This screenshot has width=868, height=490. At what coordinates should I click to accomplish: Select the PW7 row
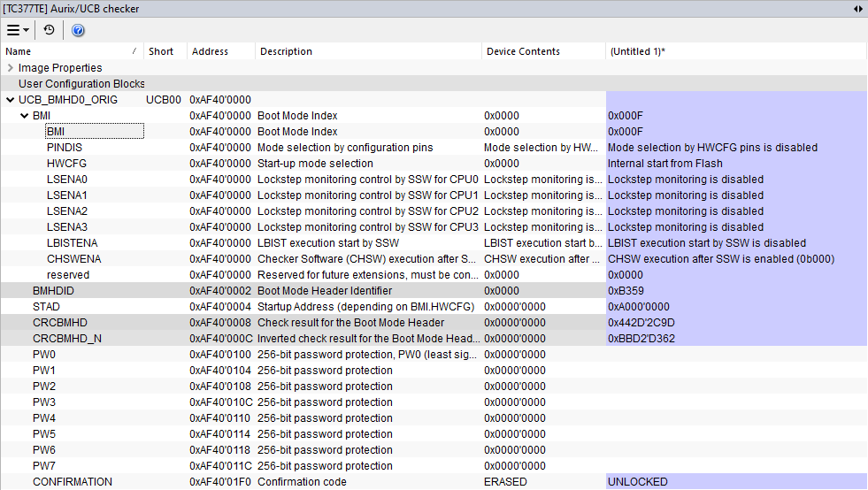434,465
